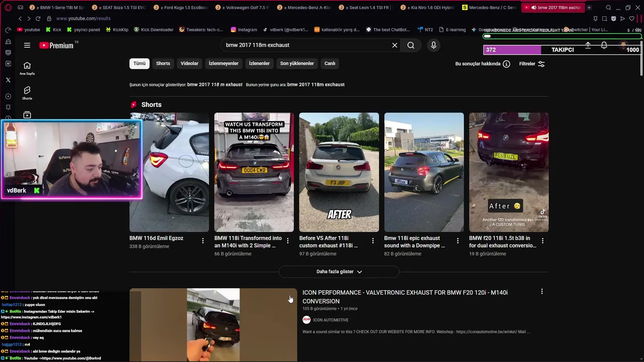The image size is (644, 362).
Task: Open the Filtreler filter options
Action: click(532, 64)
